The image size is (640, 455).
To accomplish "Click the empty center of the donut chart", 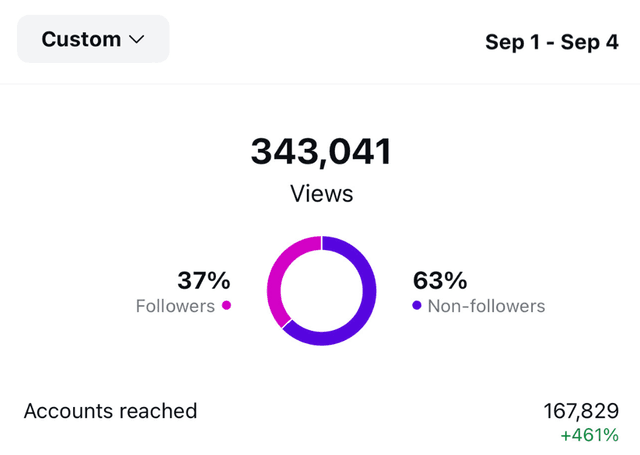I will coord(321,291).
